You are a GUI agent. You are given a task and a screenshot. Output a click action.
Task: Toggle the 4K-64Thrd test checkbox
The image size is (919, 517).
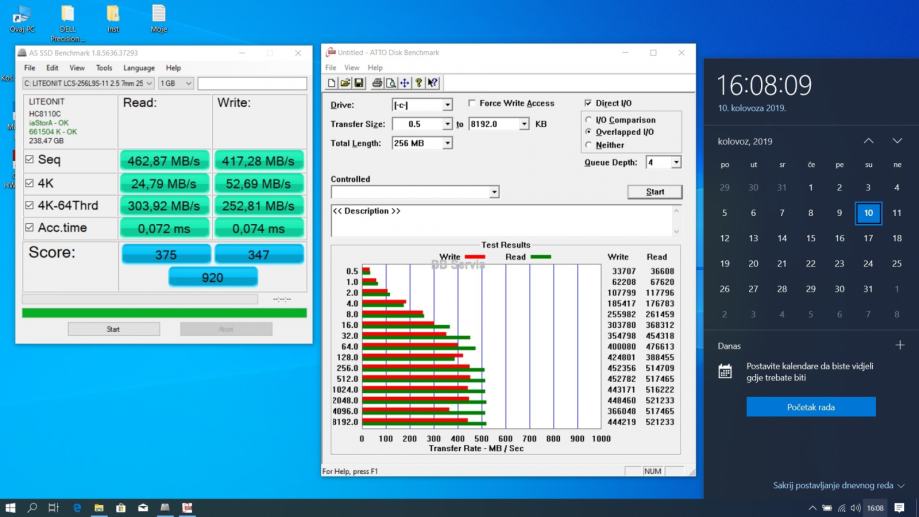[29, 205]
